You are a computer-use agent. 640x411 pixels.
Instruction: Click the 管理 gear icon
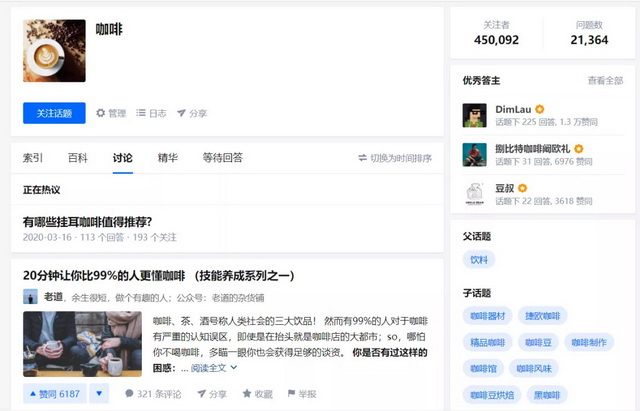[101, 114]
